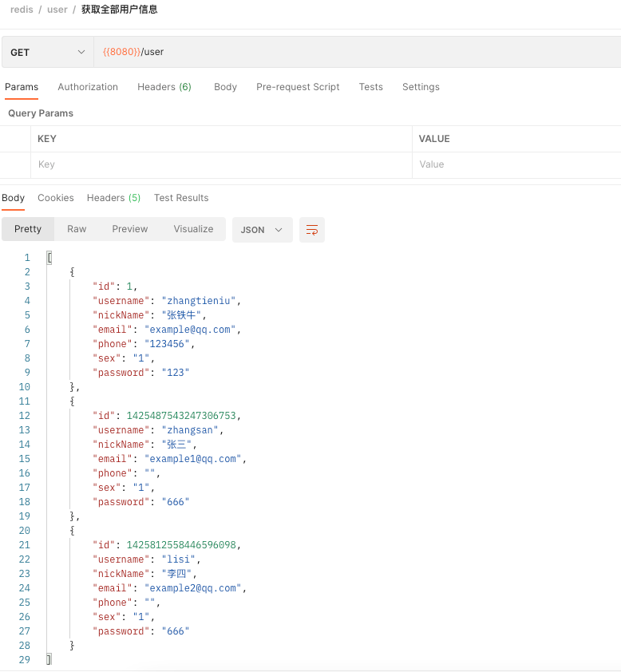This screenshot has height=672, width=621.
Task: Click the request URL field
Action: [357, 53]
